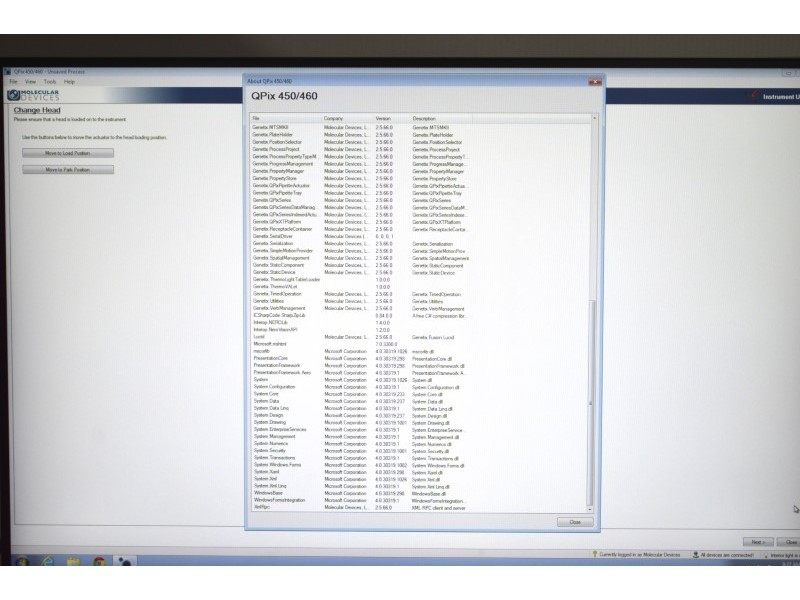
Task: Select the Genetix.SpatialManagement row
Action: click(x=360, y=258)
